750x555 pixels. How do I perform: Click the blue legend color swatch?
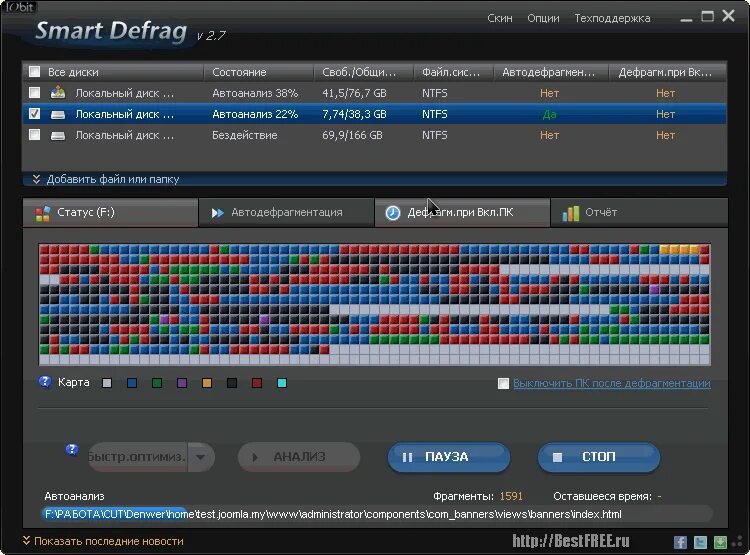click(x=132, y=383)
